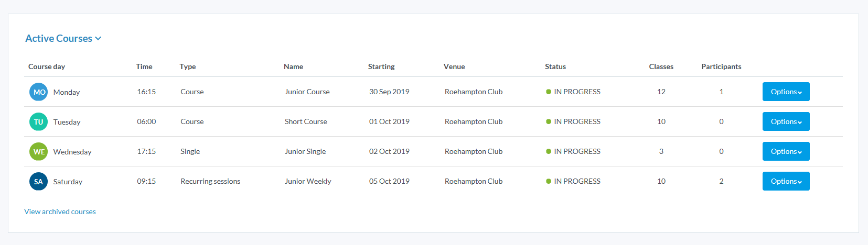Click the Course day column header
Screen dimensions: 868x245
[47, 66]
